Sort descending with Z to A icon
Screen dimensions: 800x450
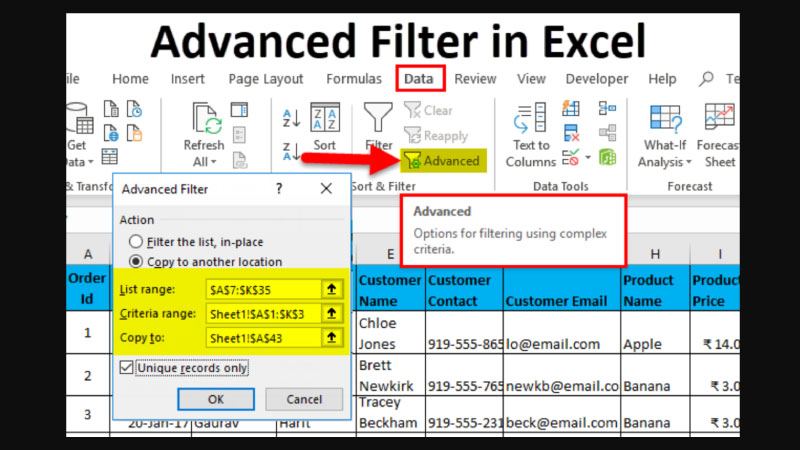coord(292,152)
